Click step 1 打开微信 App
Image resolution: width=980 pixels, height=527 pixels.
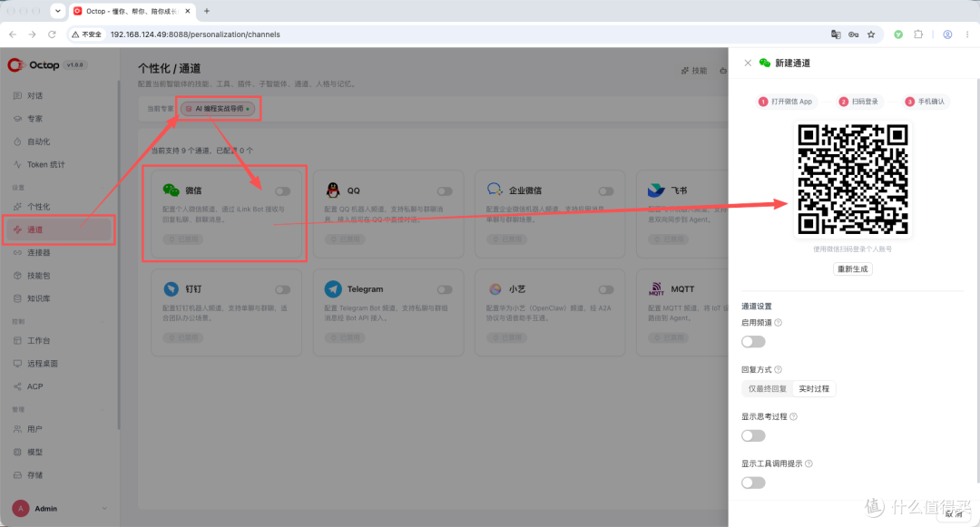786,102
